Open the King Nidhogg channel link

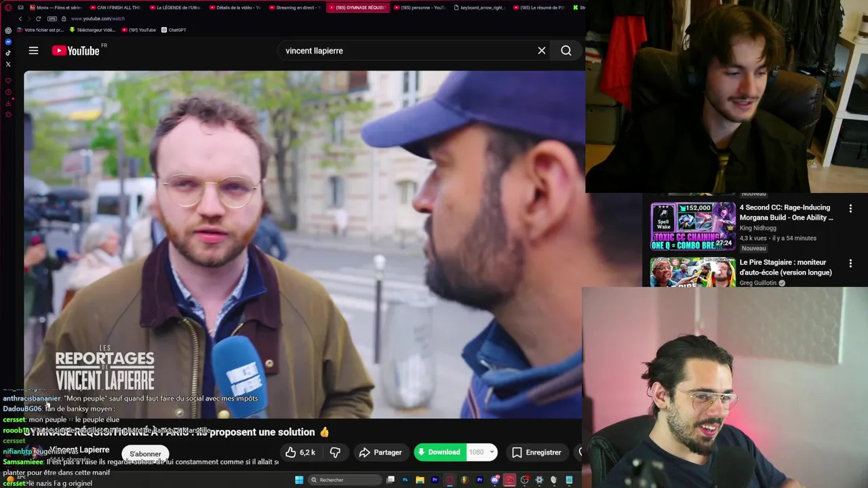click(x=757, y=228)
